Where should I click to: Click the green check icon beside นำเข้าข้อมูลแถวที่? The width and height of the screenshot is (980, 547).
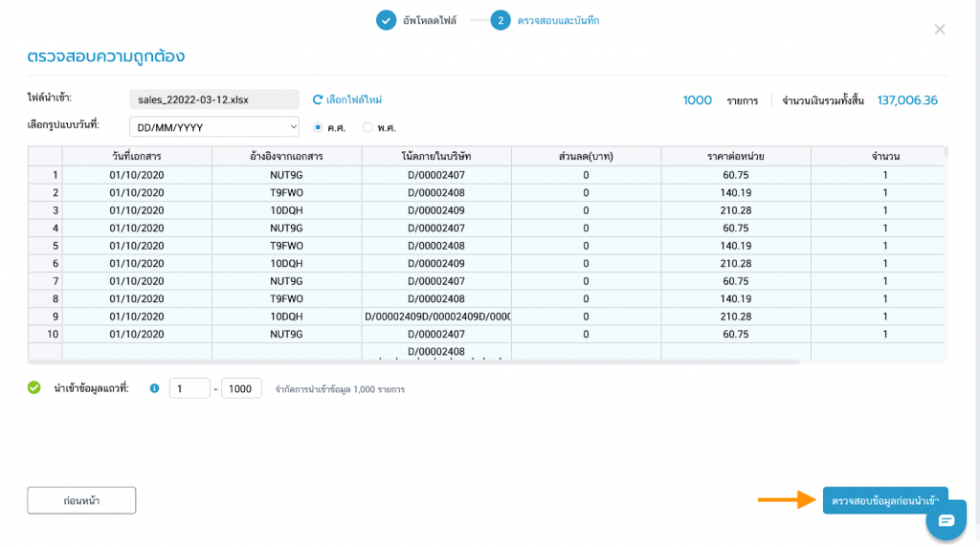coord(34,387)
